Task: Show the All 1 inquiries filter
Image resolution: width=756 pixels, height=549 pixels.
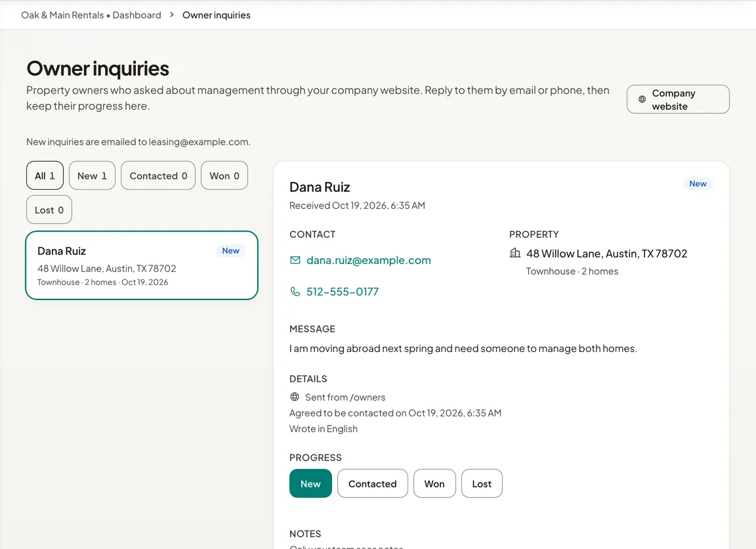Action: click(45, 175)
